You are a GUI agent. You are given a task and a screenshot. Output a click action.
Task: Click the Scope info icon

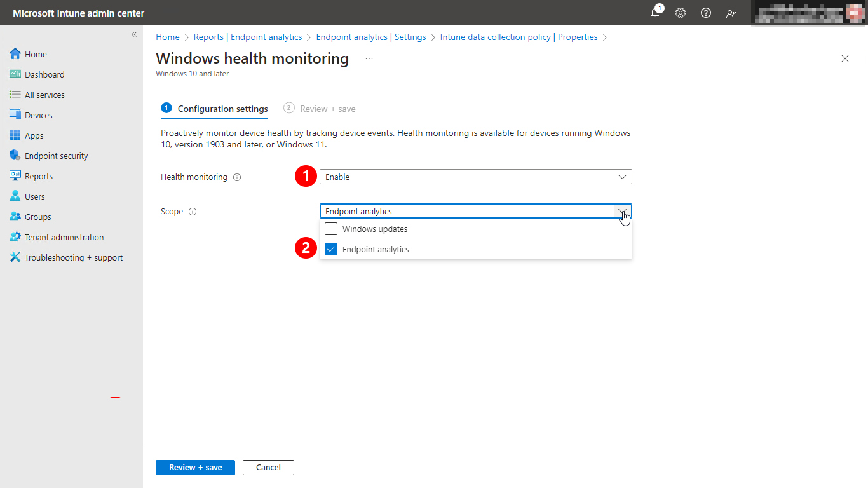pos(193,212)
